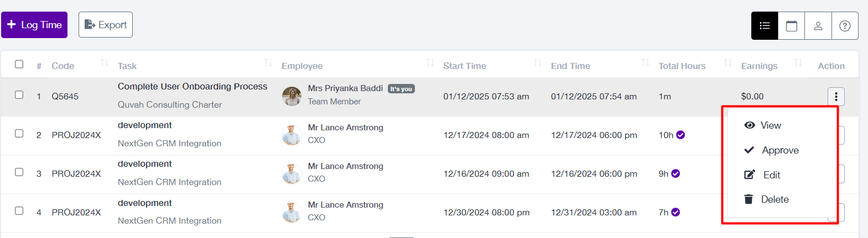Select Approve in the action menu
Viewport: 868px width, 238px height.
point(771,150)
